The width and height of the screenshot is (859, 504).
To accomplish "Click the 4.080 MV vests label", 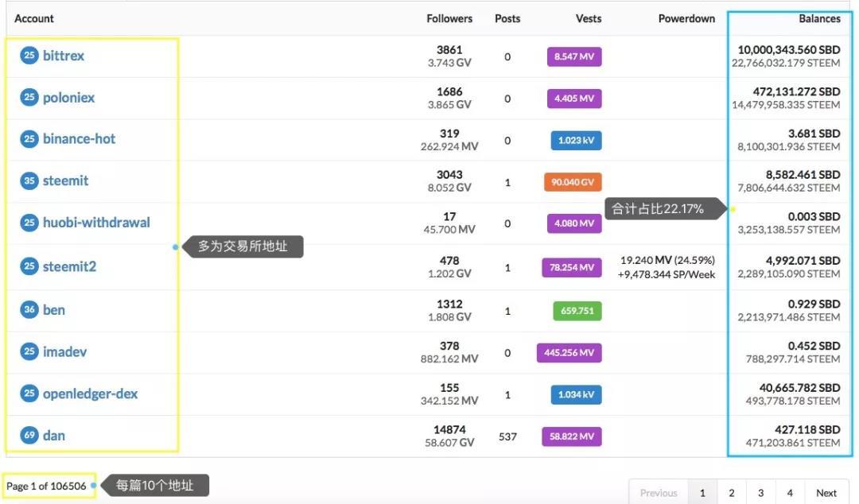I will pyautogui.click(x=574, y=223).
